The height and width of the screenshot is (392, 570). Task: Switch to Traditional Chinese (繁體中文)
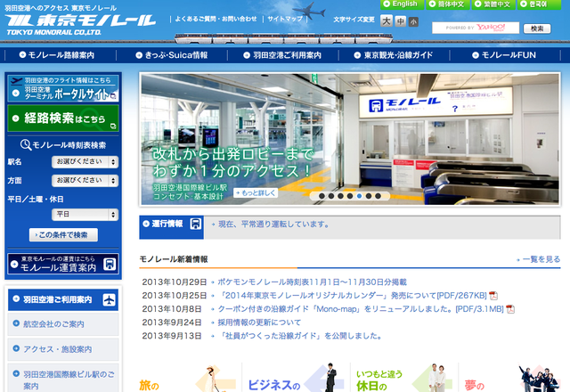point(493,4)
